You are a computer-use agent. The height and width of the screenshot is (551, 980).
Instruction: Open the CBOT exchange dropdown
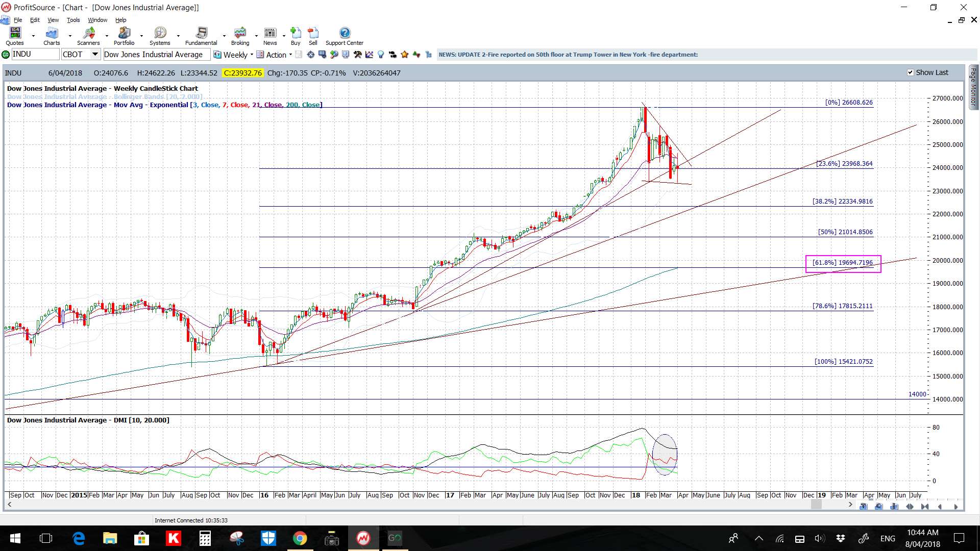[x=95, y=54]
